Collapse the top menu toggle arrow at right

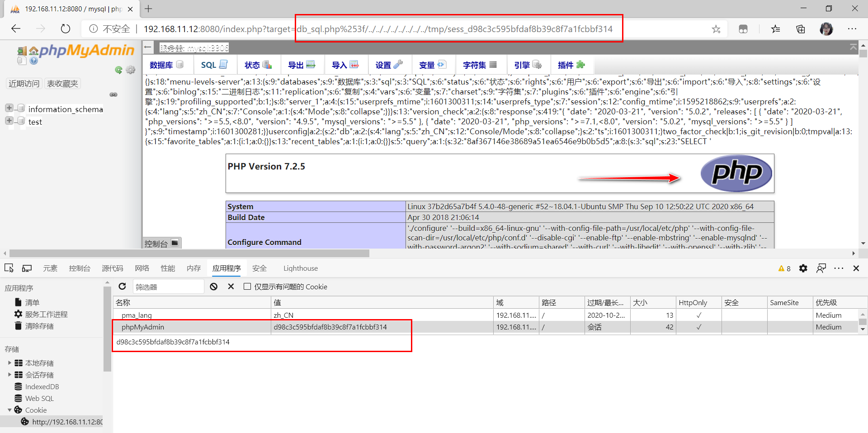[x=853, y=47]
